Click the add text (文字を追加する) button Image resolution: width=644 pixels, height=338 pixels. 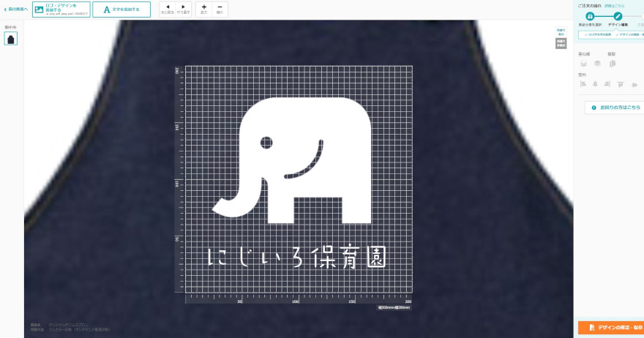121,10
